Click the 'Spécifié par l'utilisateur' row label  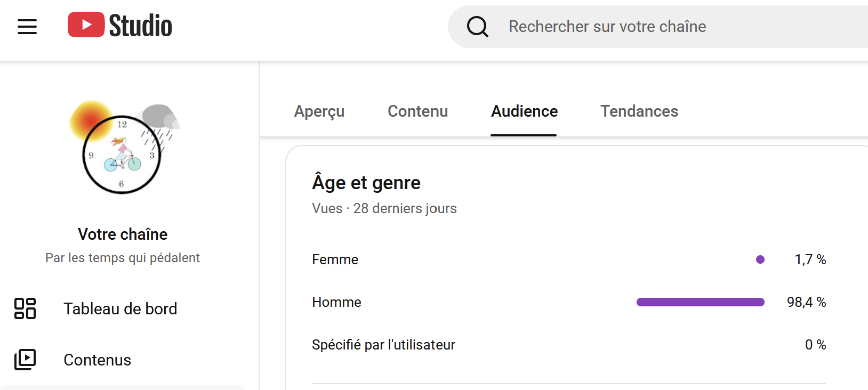383,345
